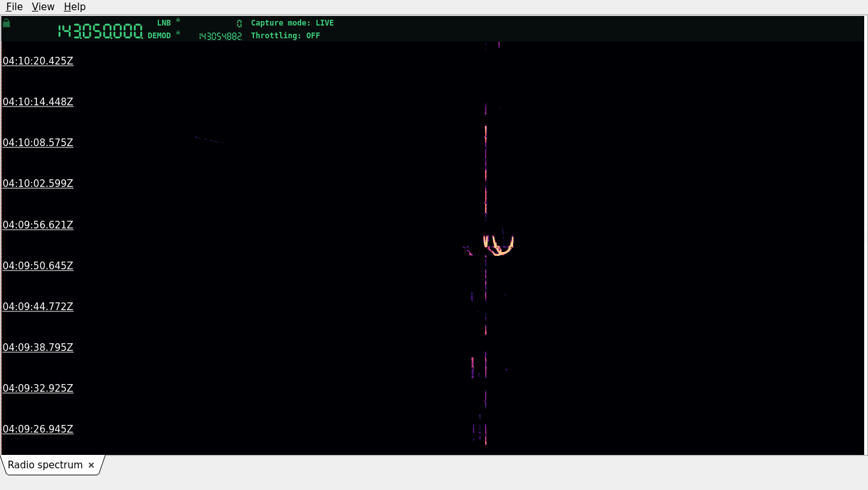
Task: Open the Help menu
Action: click(75, 6)
